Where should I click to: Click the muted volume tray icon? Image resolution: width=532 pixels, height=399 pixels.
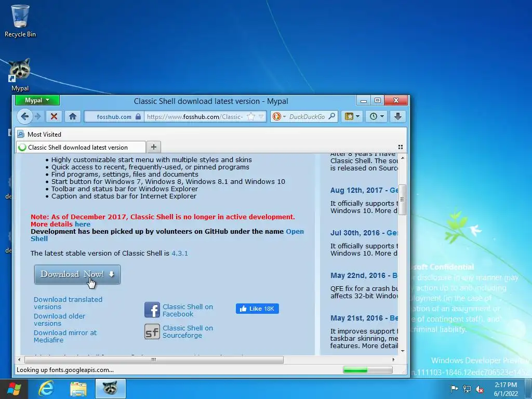tap(480, 389)
